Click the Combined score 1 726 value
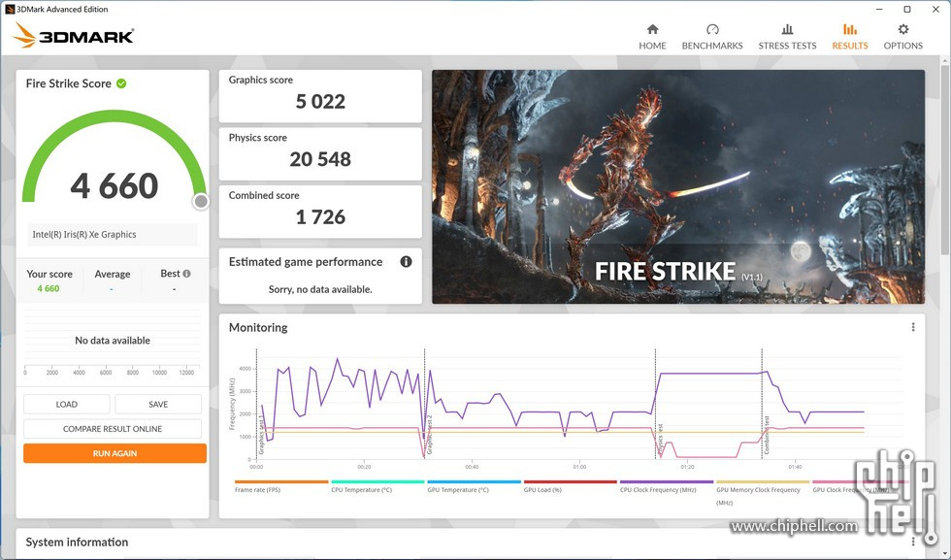The image size is (951, 560). pyautogui.click(x=320, y=216)
